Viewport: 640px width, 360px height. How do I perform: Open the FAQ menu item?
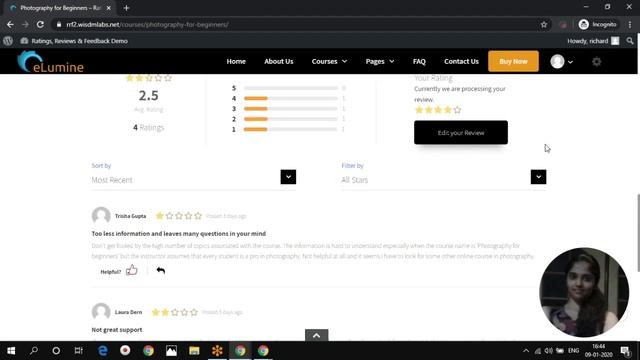[419, 61]
